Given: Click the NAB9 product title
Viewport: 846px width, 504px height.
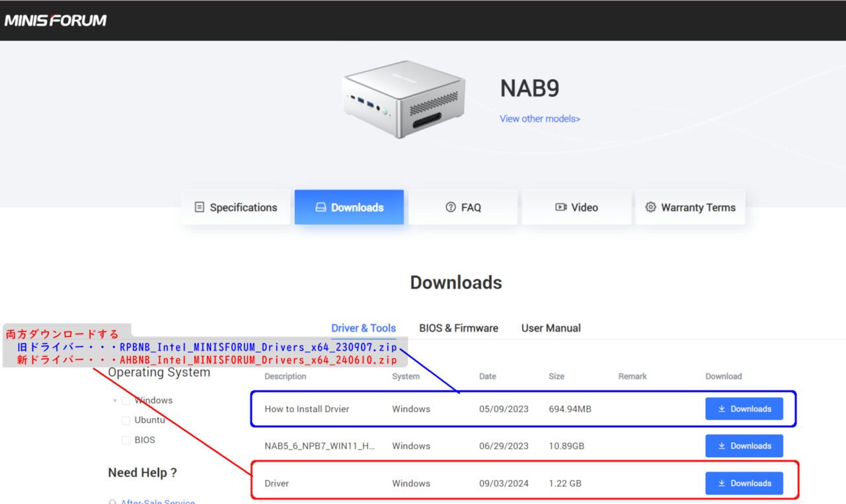Looking at the screenshot, I should click(530, 89).
